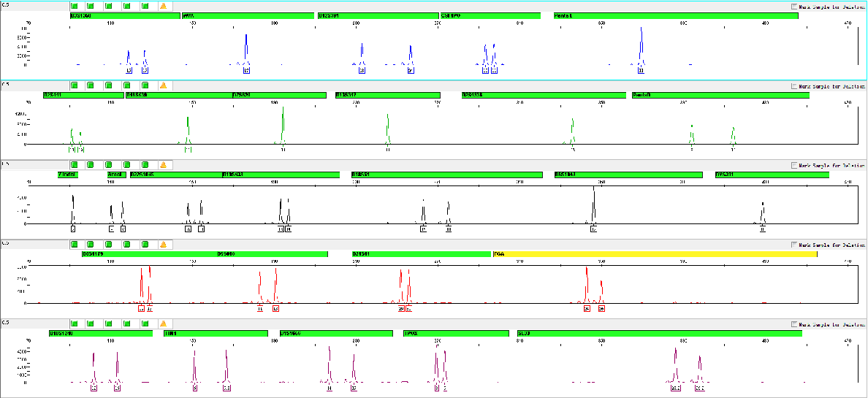The height and width of the screenshot is (398, 868).
Task: Click the tall blue Penta E peak
Action: click(x=641, y=47)
